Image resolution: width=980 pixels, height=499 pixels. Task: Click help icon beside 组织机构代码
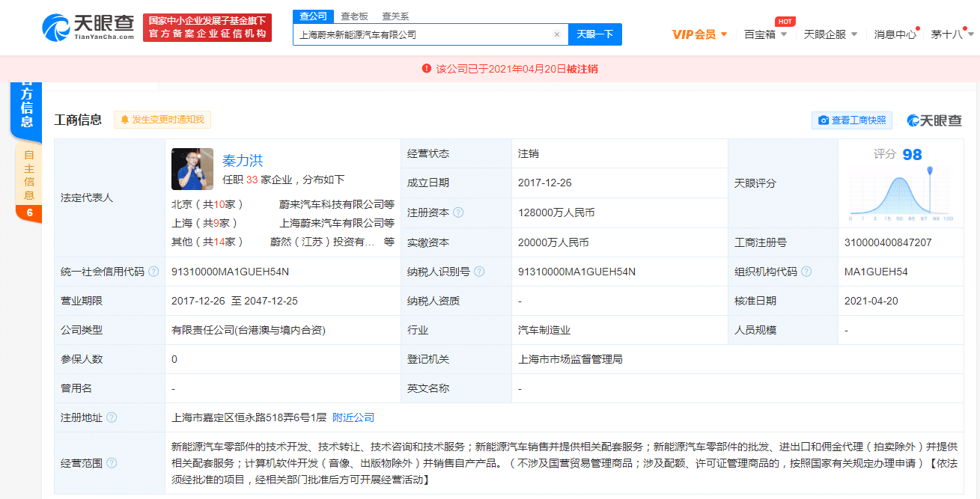(806, 272)
